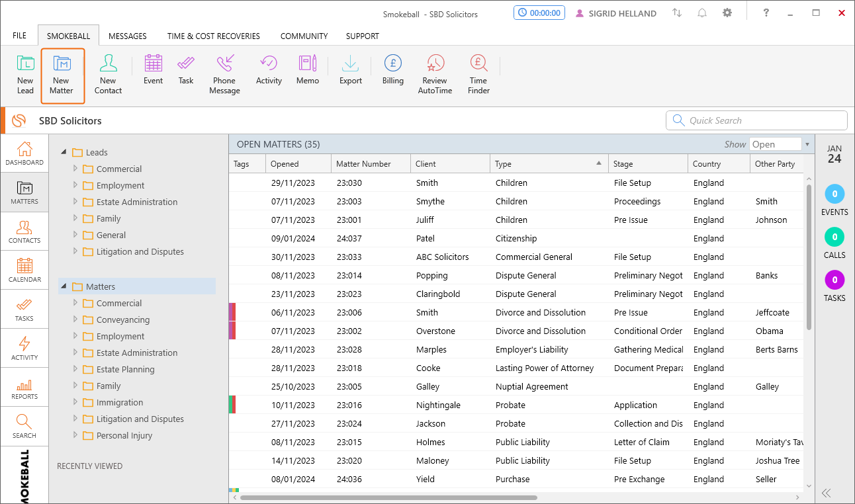Log a Phone Message

click(224, 75)
